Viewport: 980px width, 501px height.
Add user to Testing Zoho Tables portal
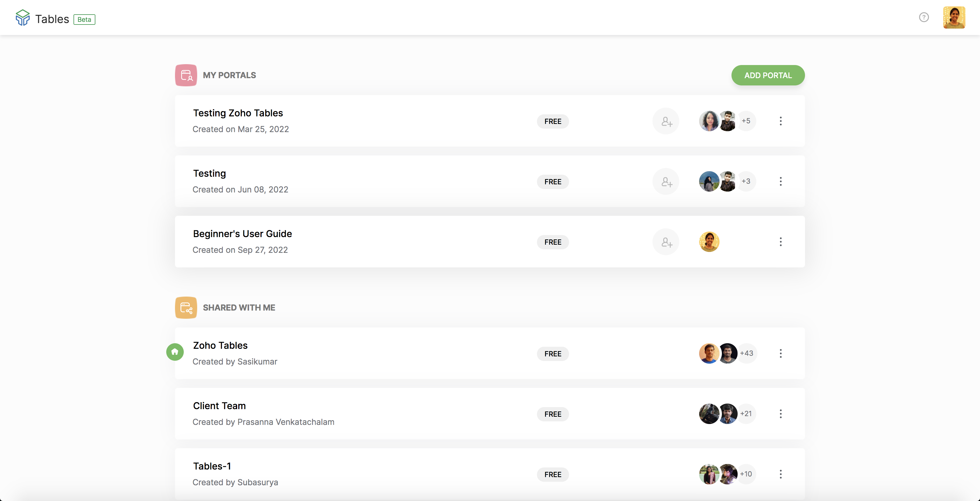(x=666, y=121)
